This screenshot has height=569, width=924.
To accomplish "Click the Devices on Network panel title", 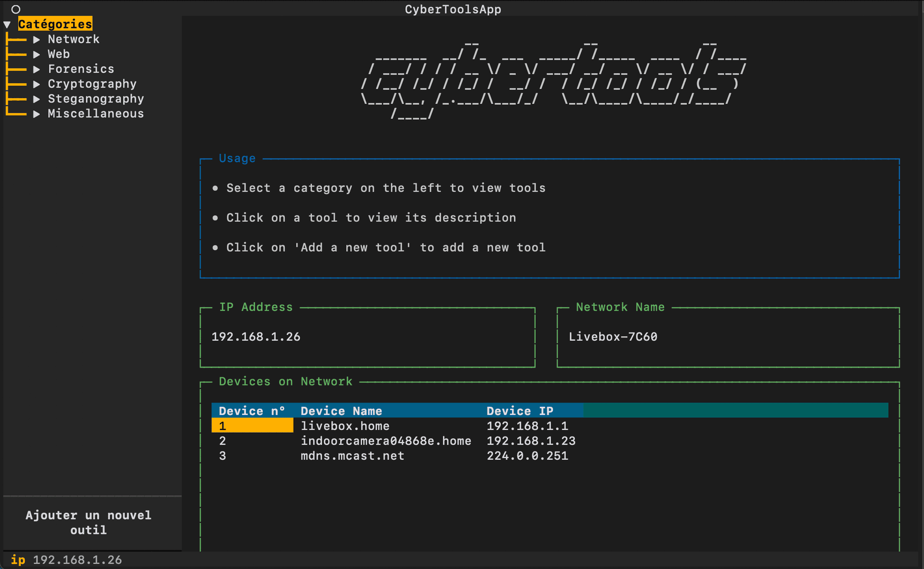I will pos(286,381).
